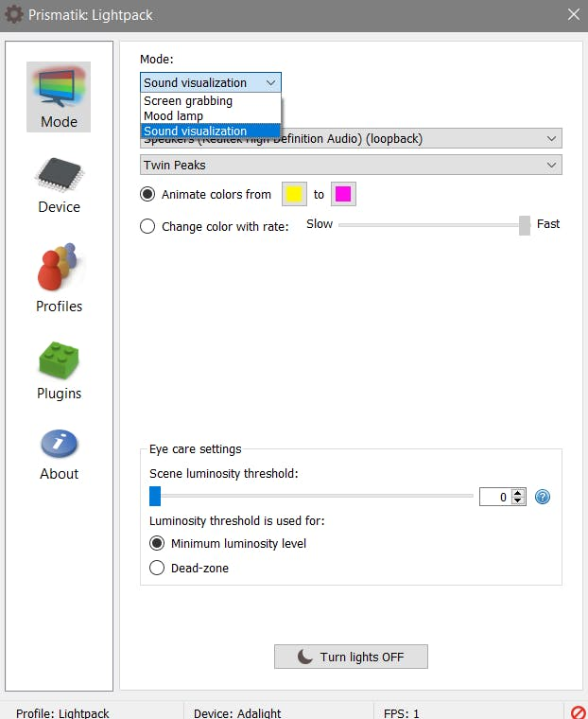Click the luminosity threshold help icon

coord(543,497)
